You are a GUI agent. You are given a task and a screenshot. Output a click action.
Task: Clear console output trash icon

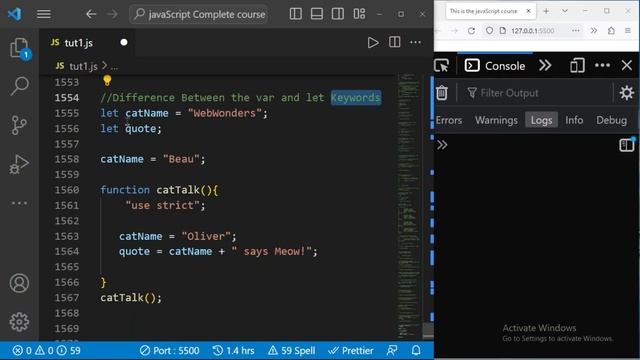(442, 93)
